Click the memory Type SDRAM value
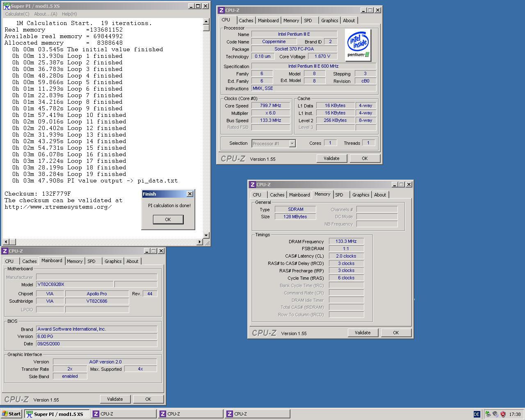The height and width of the screenshot is (420, 525). [x=295, y=209]
